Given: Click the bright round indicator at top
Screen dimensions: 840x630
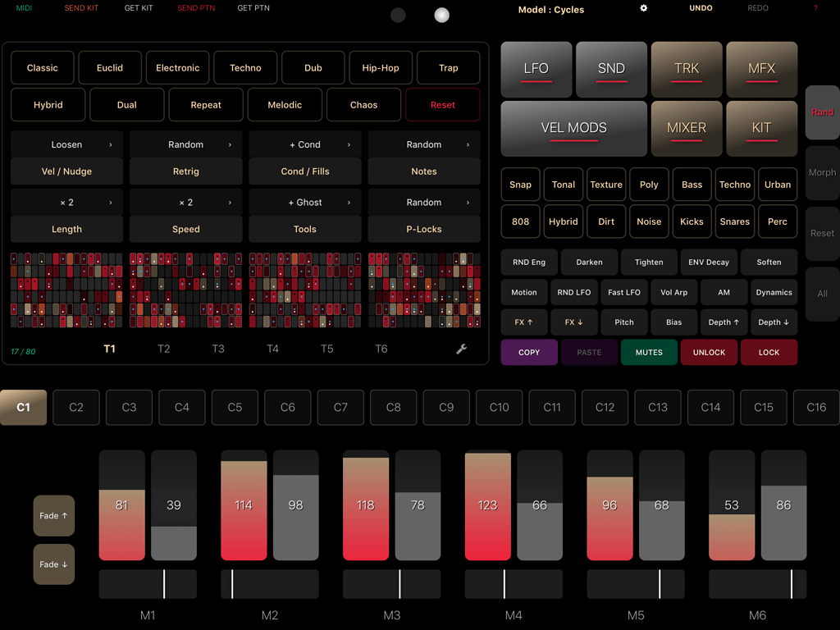Looking at the screenshot, I should click(x=441, y=15).
